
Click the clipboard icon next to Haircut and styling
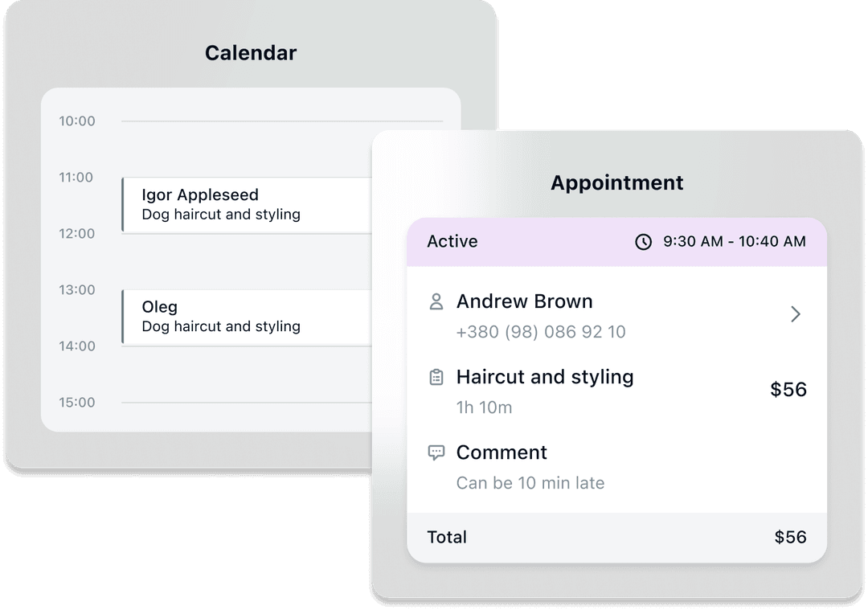[436, 376]
